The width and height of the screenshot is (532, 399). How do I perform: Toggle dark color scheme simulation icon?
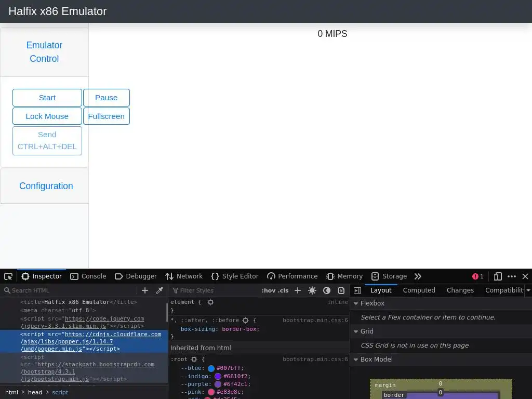(327, 290)
